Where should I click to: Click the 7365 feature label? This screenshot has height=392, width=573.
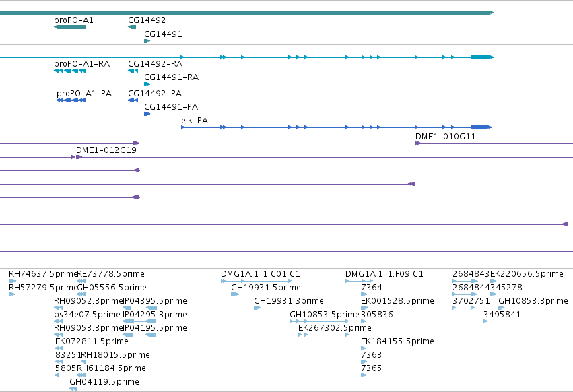click(x=371, y=368)
